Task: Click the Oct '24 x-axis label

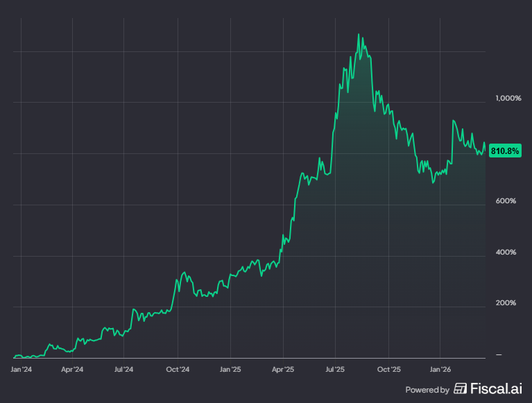Action: pos(178,370)
